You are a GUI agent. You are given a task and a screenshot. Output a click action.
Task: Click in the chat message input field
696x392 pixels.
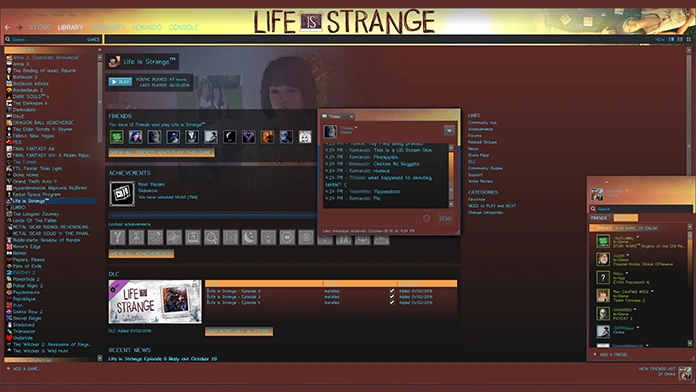tap(369, 218)
